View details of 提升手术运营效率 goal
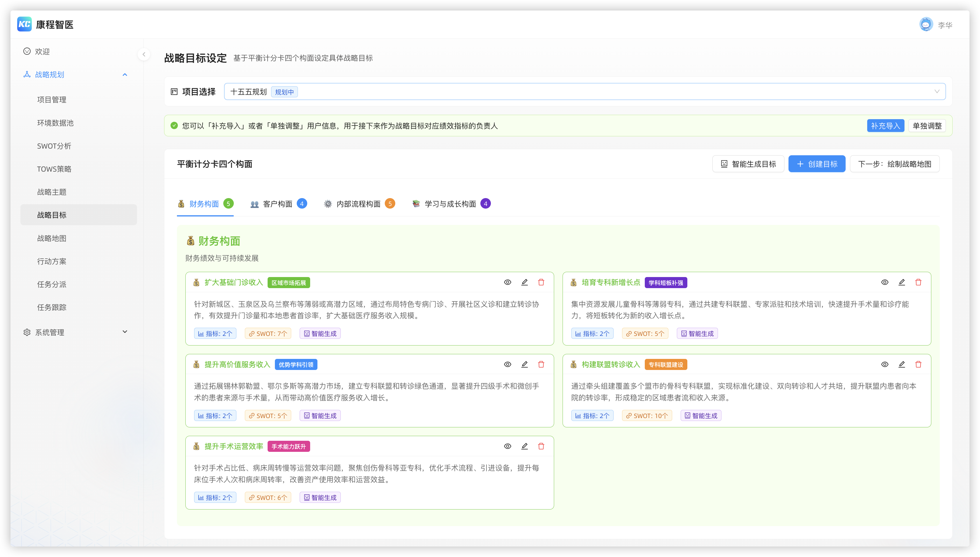 tap(507, 446)
